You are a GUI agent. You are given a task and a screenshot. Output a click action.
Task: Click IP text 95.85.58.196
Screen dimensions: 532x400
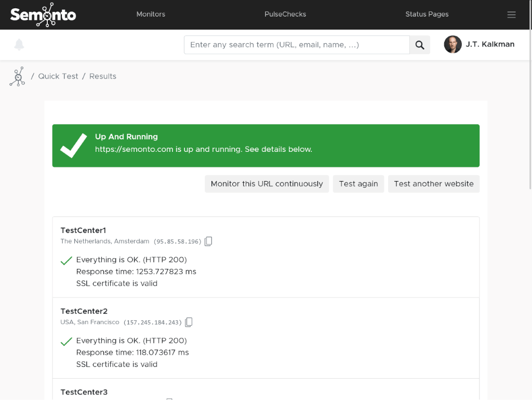(x=178, y=241)
